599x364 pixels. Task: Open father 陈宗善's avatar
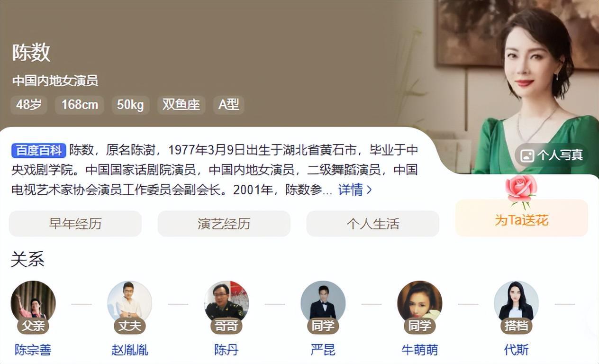33,303
